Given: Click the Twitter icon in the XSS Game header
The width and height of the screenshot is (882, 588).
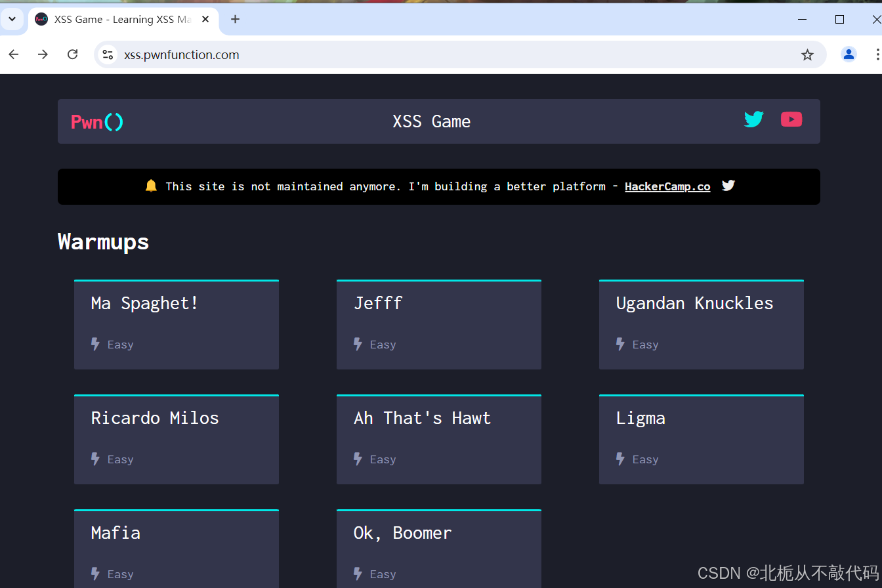Looking at the screenshot, I should 753,119.
